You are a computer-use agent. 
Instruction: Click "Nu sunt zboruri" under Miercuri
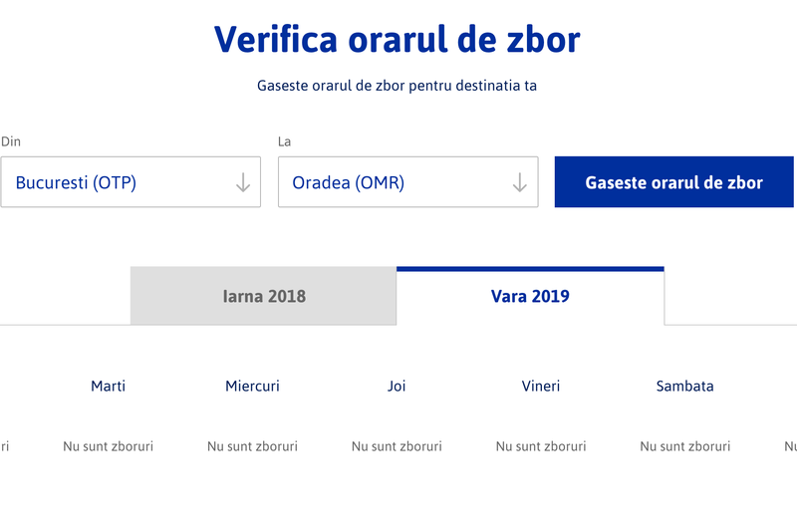(x=252, y=446)
